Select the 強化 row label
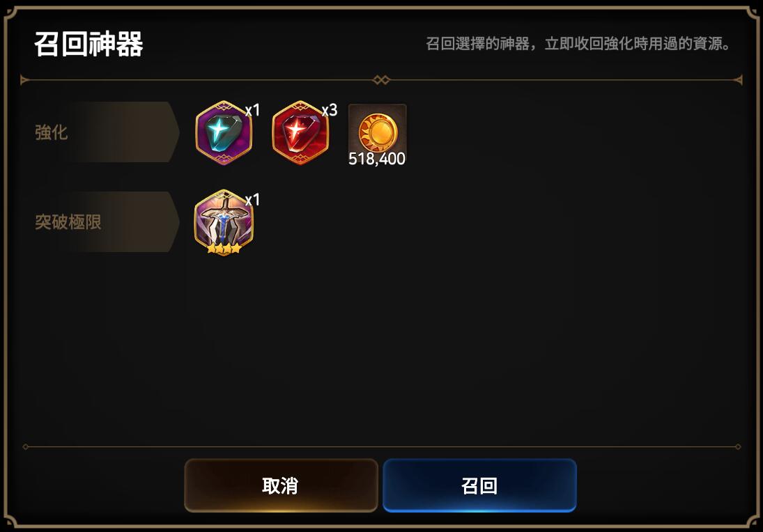This screenshot has height=532, width=763. [51, 132]
